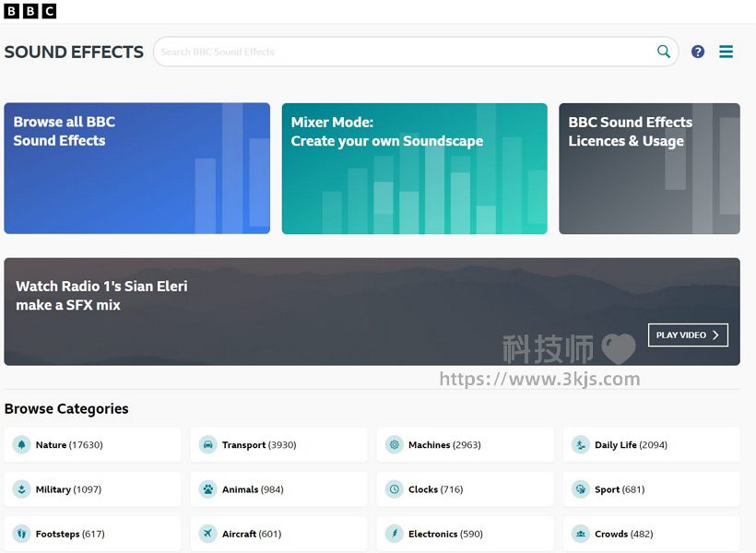
Task: Click the Nature tree icon
Action: coord(21,444)
